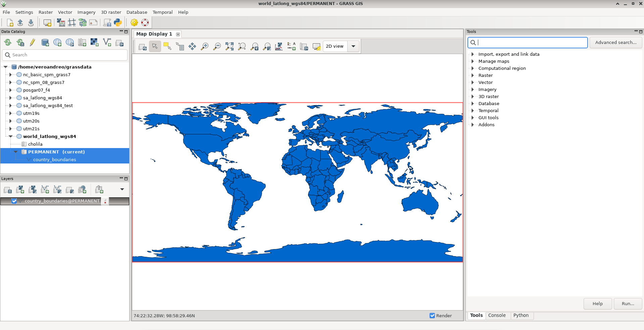The height and width of the screenshot is (330, 644).
Task: Toggle the Render checkbox in the status bar
Action: click(432, 316)
